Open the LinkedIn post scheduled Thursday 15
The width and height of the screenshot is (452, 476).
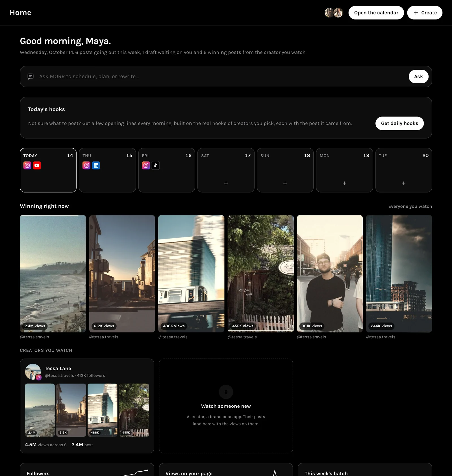[x=96, y=165]
